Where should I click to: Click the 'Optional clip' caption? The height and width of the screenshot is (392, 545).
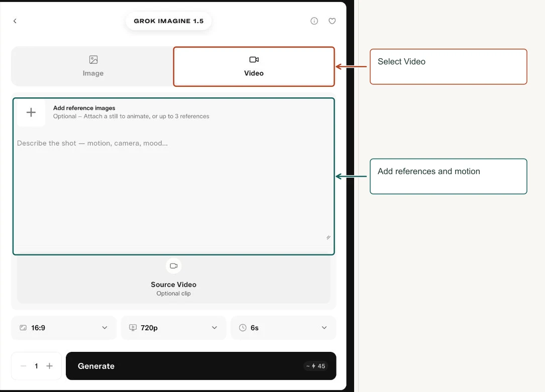click(x=173, y=294)
